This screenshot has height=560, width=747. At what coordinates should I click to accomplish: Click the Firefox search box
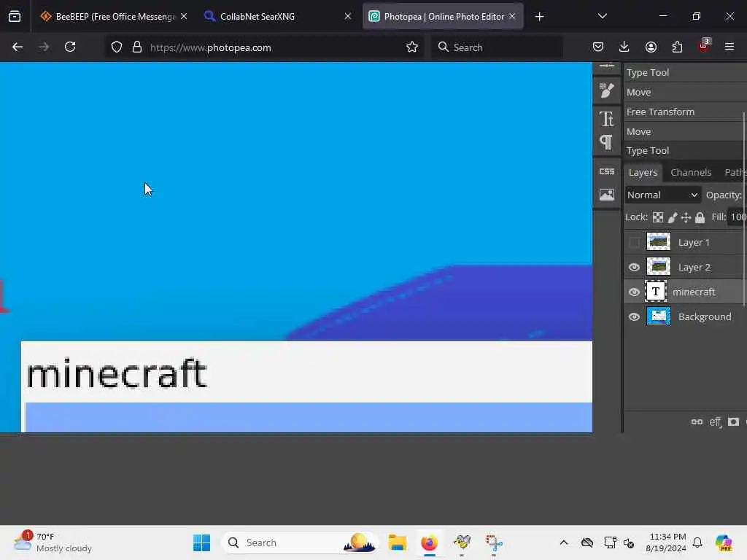click(x=496, y=47)
